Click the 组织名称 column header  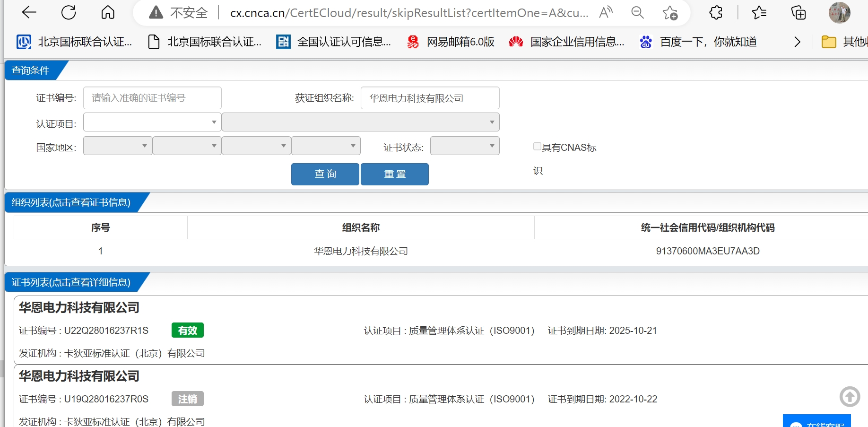coord(361,227)
